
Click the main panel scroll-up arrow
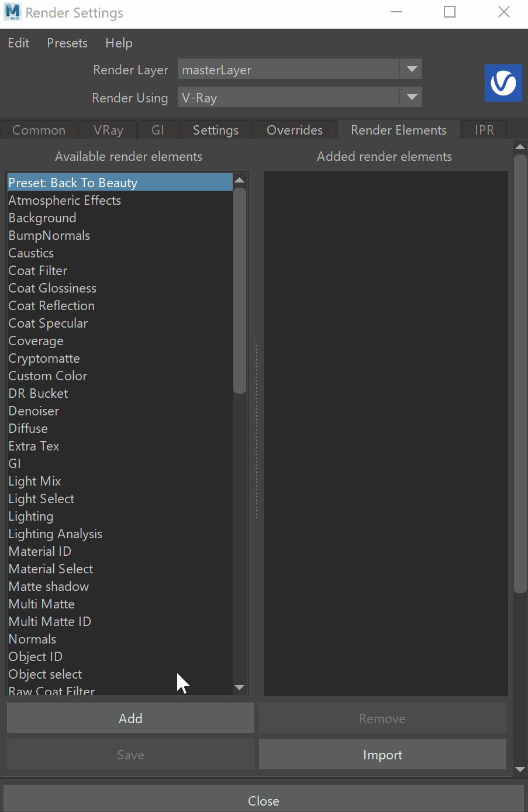(x=520, y=146)
